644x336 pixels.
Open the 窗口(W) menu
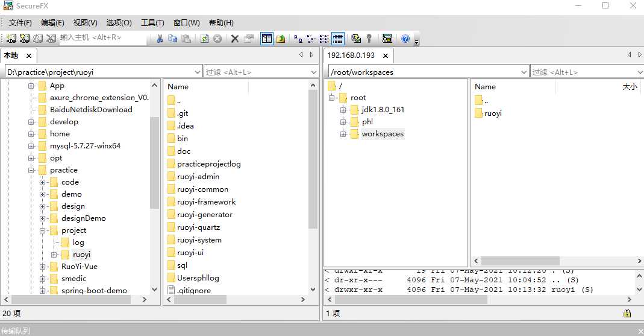[187, 22]
